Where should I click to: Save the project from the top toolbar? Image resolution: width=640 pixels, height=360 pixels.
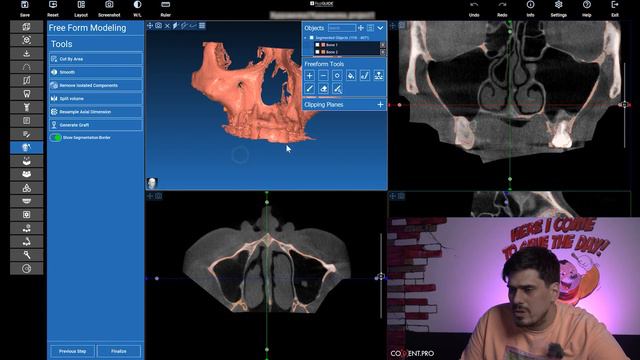[25, 9]
